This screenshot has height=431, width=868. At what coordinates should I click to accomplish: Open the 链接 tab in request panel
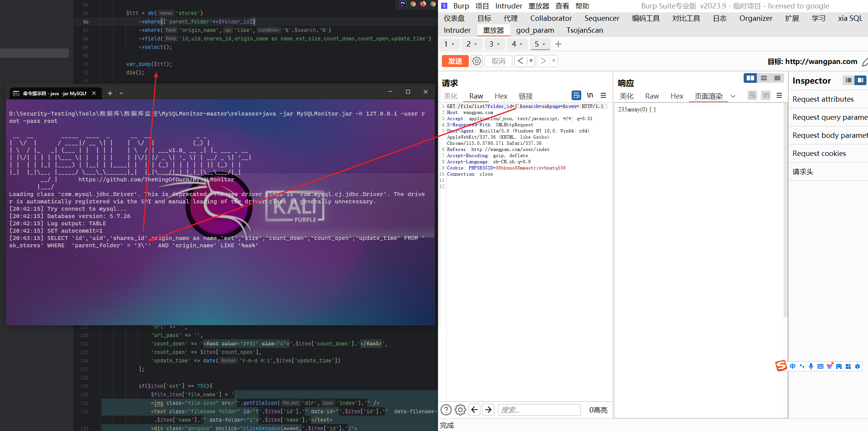point(525,96)
